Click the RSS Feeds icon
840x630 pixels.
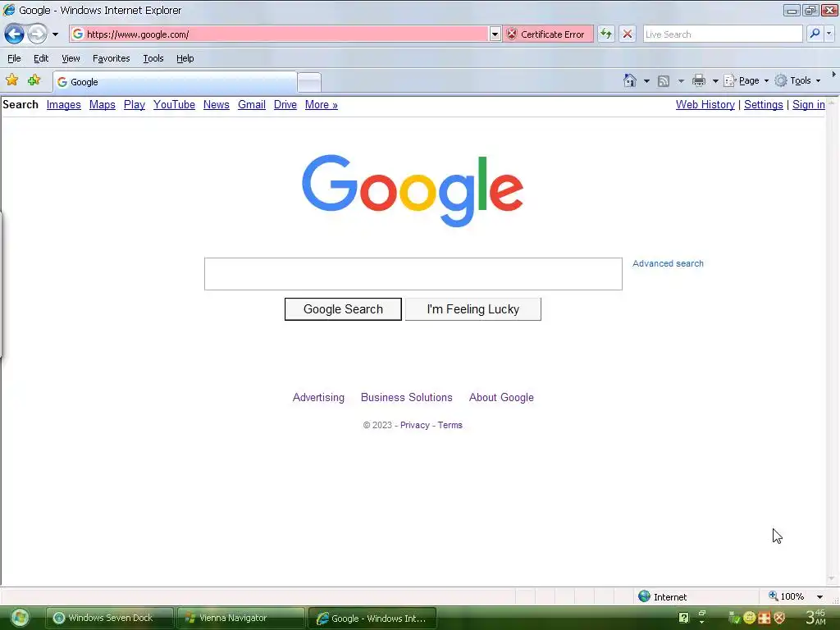tap(663, 81)
